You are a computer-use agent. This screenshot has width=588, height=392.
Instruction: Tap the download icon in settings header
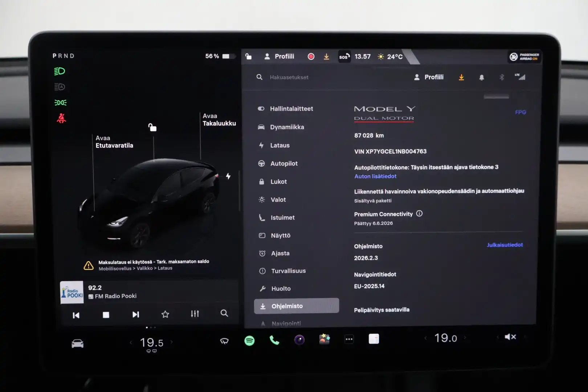point(461,77)
